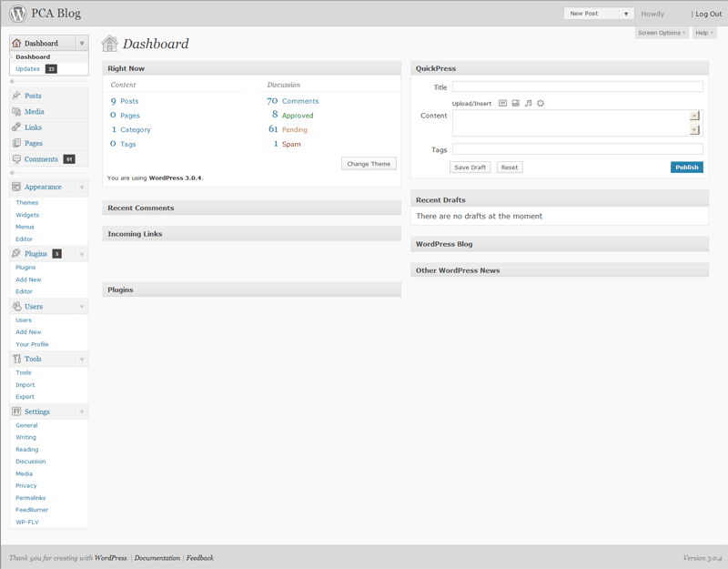Open the Documentation link in footer

157,558
